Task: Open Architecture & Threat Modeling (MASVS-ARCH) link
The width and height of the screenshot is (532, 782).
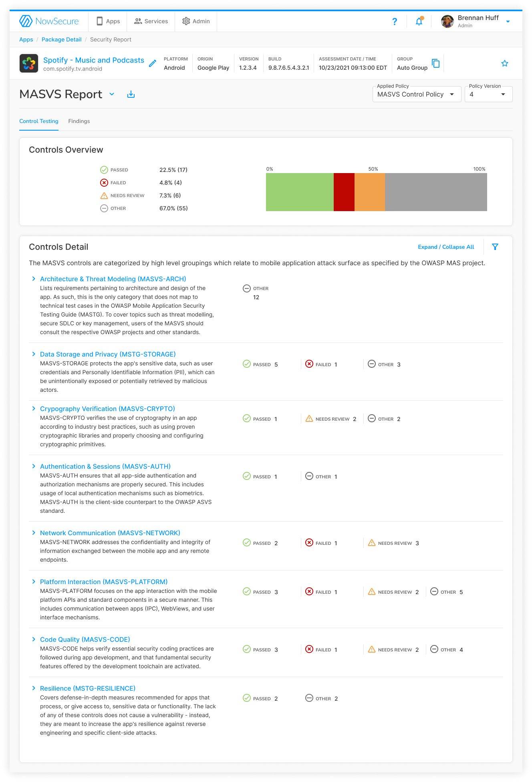Action: pyautogui.click(x=113, y=279)
